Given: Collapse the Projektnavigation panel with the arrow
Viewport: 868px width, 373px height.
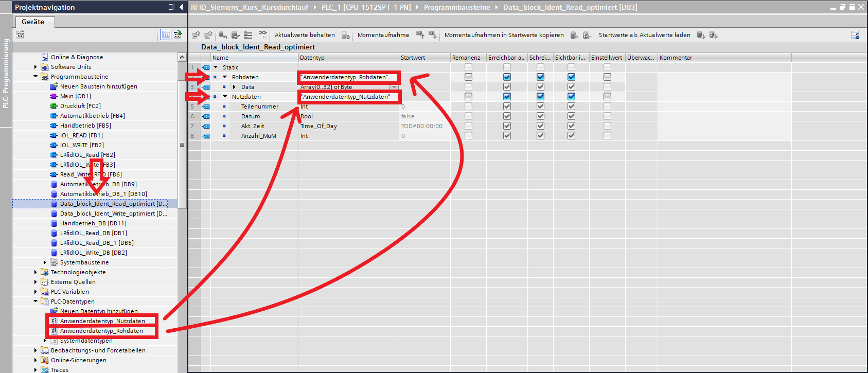Looking at the screenshot, I should pos(181,7).
